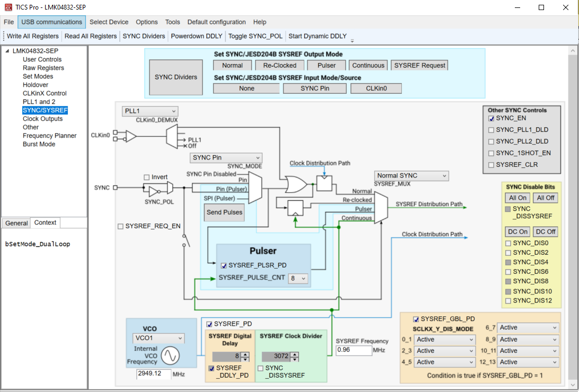Set SYSREF output mode to Continuous

tap(368, 65)
